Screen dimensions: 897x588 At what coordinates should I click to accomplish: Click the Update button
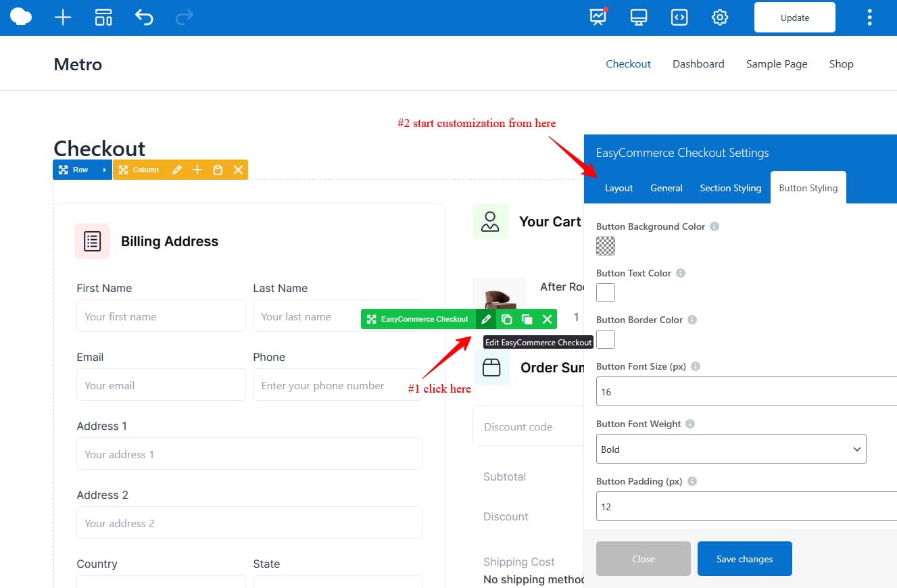[x=794, y=18]
